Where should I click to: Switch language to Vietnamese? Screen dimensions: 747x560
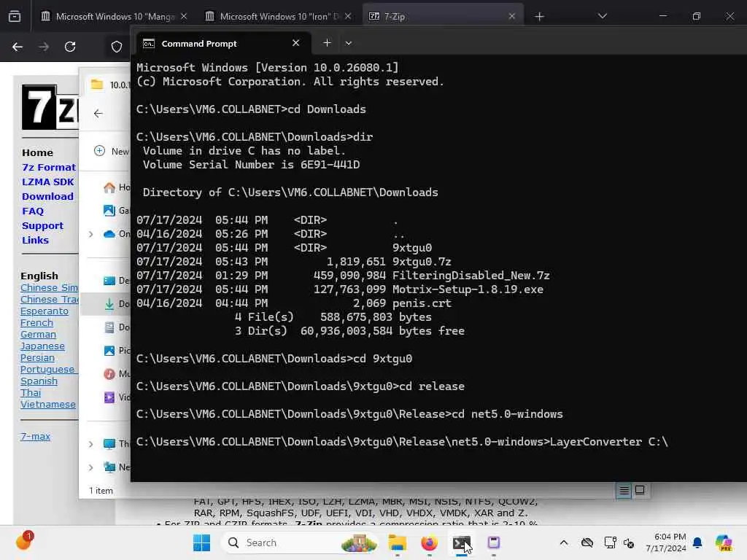[x=47, y=404]
